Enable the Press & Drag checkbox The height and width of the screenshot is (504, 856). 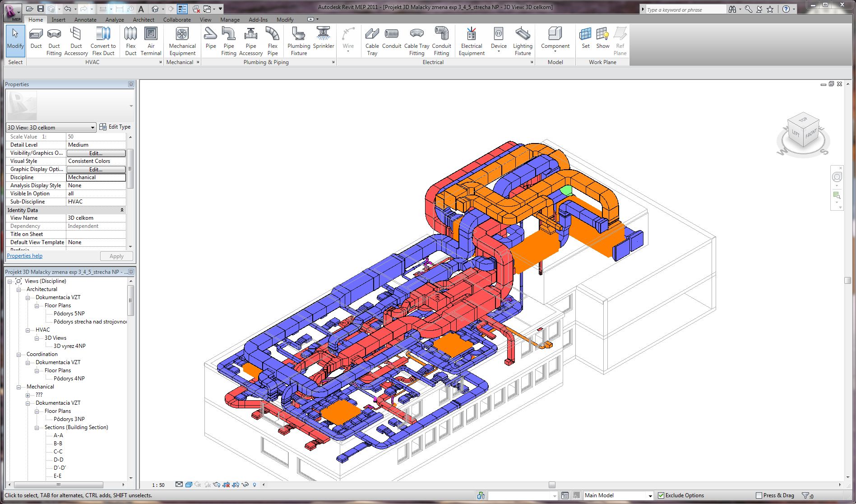[x=759, y=495]
